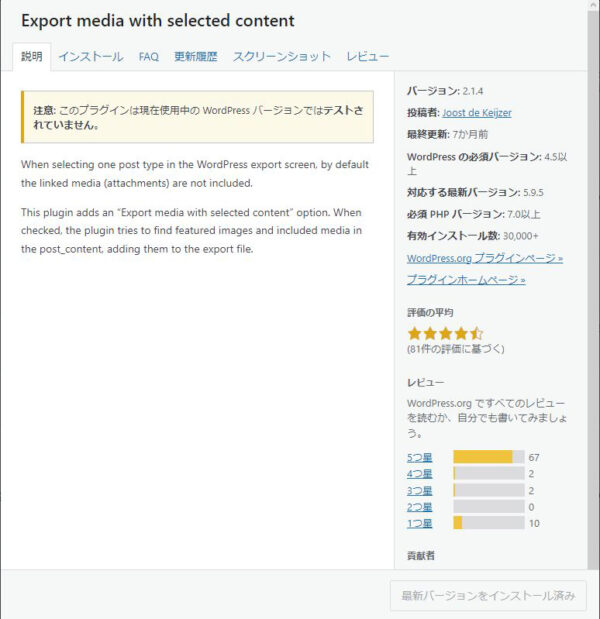Image resolution: width=600 pixels, height=619 pixels.
Task: View the 5つ星 reviews
Action: coord(420,458)
